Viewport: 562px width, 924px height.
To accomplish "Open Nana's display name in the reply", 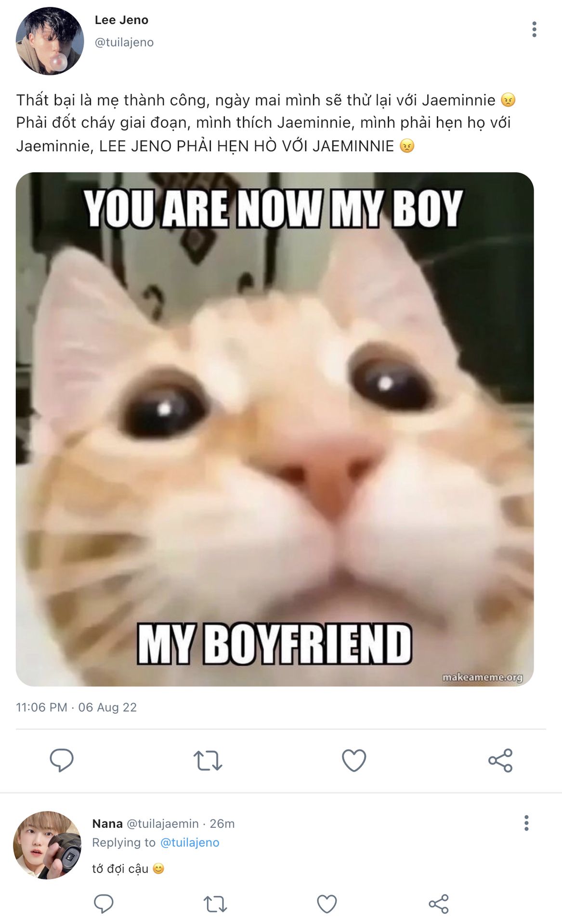I will click(107, 823).
